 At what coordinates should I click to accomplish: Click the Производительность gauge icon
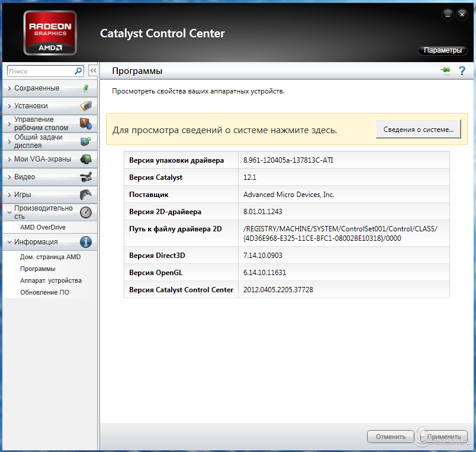[x=86, y=212]
